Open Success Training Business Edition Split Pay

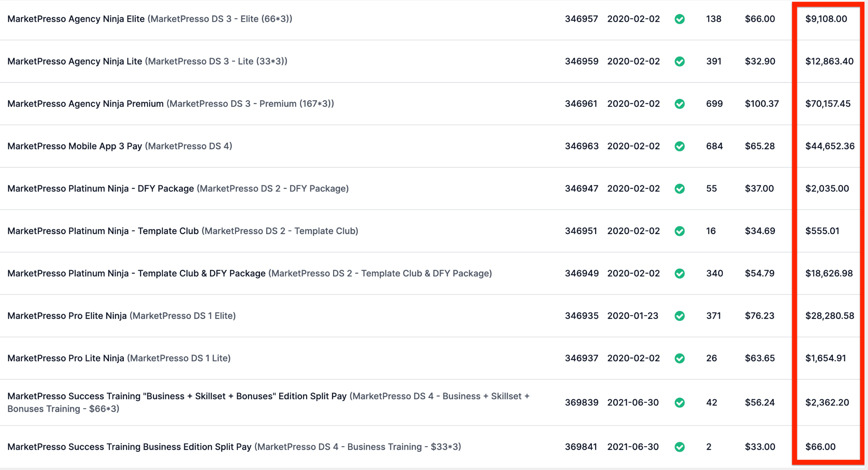[129, 447]
